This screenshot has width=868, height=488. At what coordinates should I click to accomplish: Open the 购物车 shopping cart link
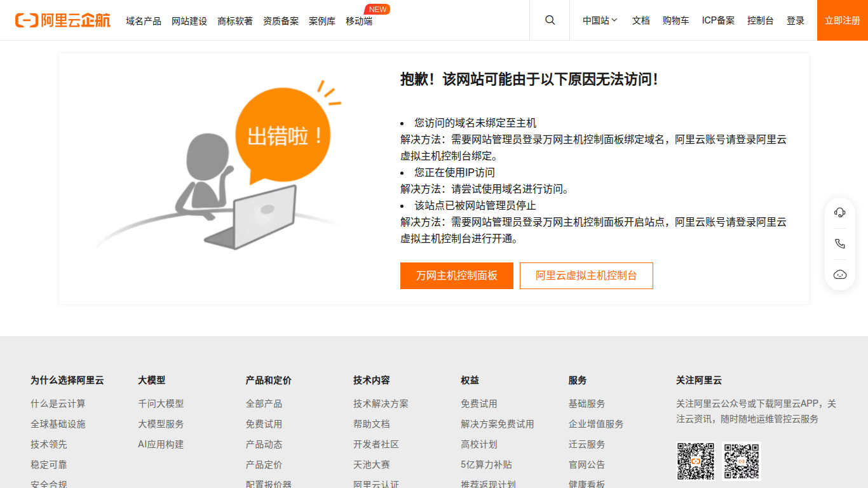click(x=676, y=20)
